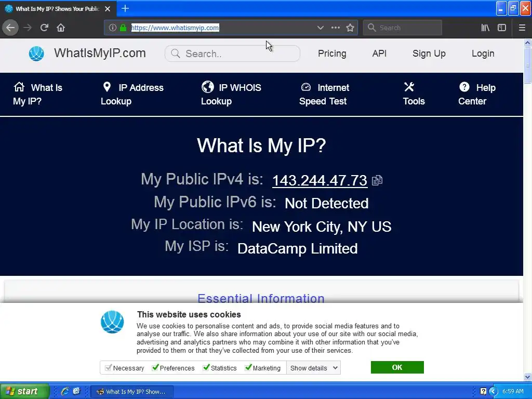532x399 pixels.
Task: Toggle the Necessary cookies checkbox
Action: [108, 368]
